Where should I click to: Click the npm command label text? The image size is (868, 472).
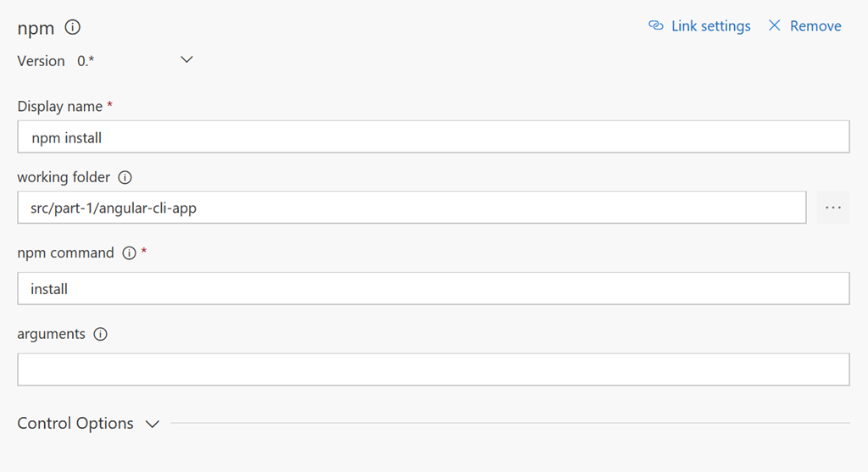(65, 253)
